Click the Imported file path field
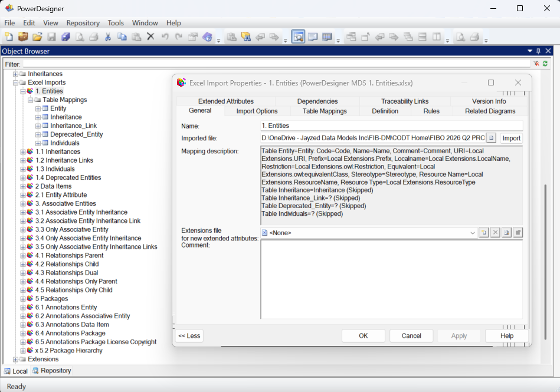 tap(372, 138)
